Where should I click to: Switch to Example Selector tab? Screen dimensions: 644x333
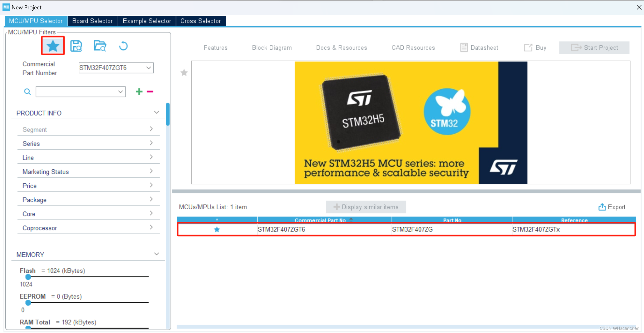147,21
